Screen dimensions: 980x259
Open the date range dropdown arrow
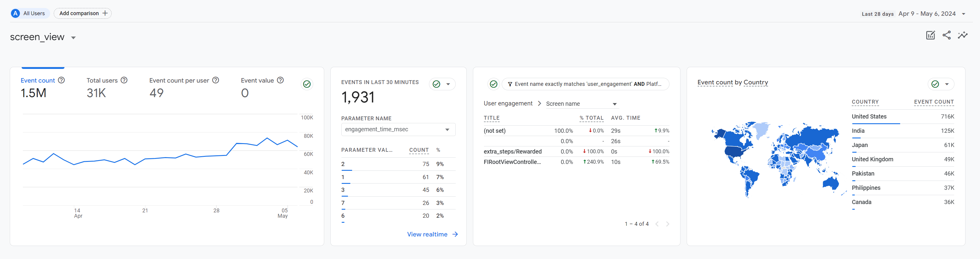click(964, 14)
